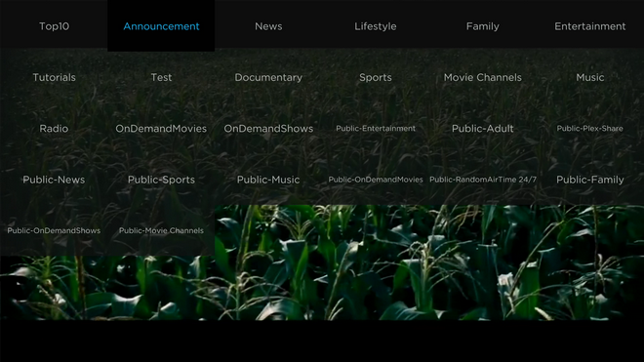The image size is (644, 362).
Task: Open the Lifestyle category
Action: [x=376, y=26]
